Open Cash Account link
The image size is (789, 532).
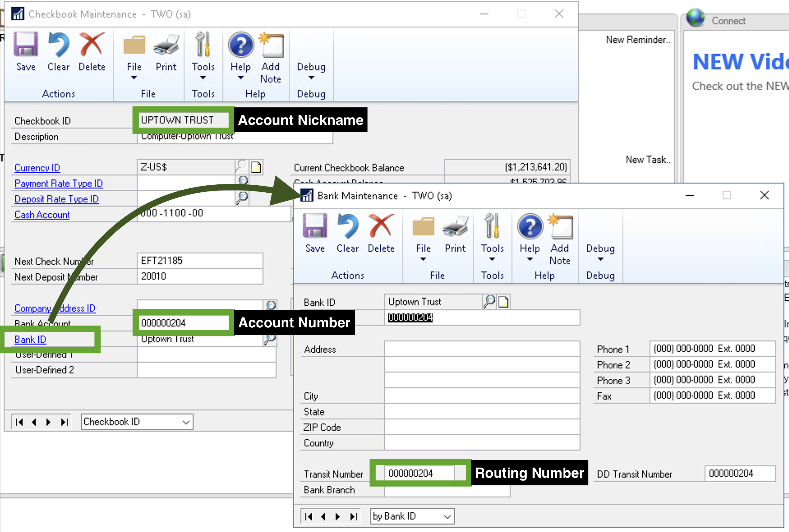tap(42, 214)
